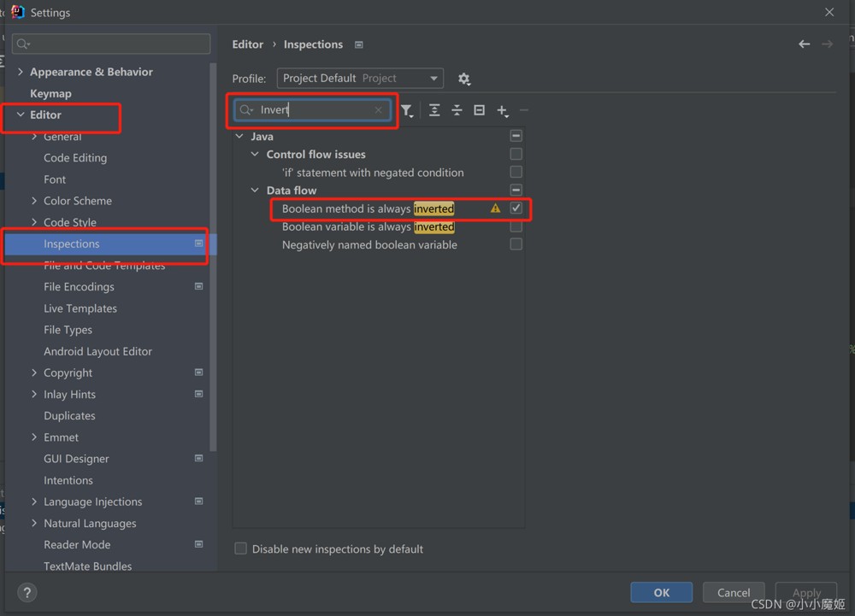Screen dimensions: 855x616
Task: Click the Add inspection plus icon
Action: [502, 110]
